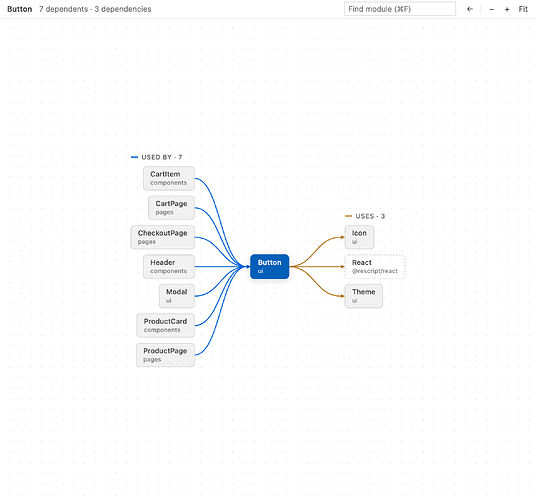This screenshot has height=499, width=536.
Task: Select the CartPage pages node
Action: click(172, 208)
